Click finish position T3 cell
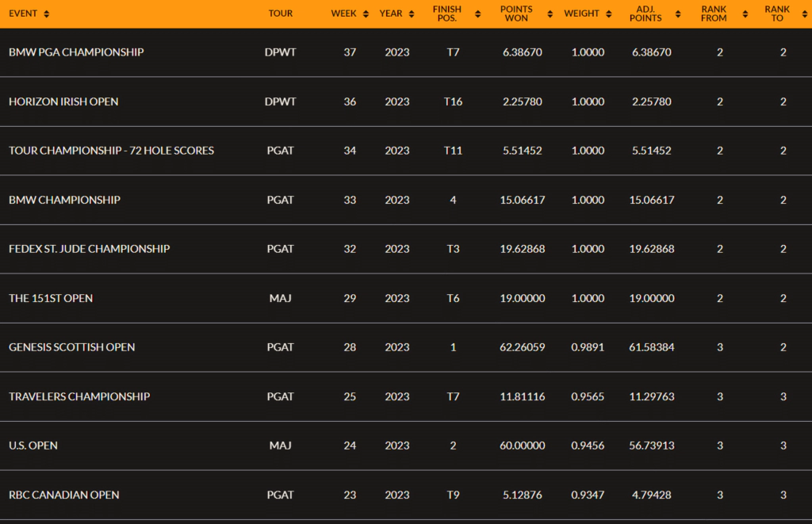This screenshot has height=524, width=812. [453, 249]
